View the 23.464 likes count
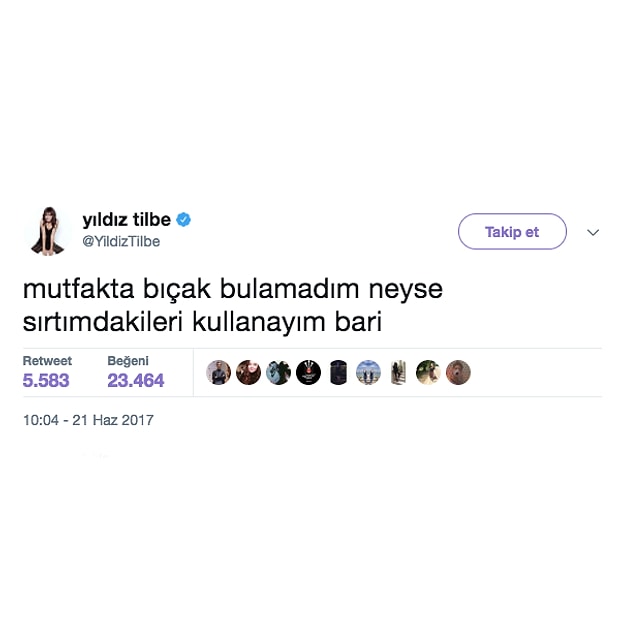The image size is (620, 620). 136,380
